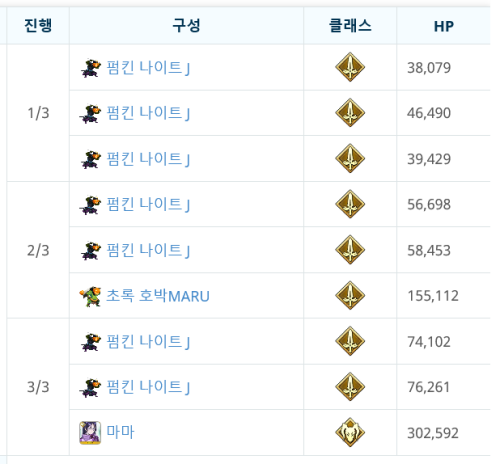Viewport: 500px width, 464px height.
Task: Open 펌킨 나이트J link with 39,429 HP
Action: (148, 159)
